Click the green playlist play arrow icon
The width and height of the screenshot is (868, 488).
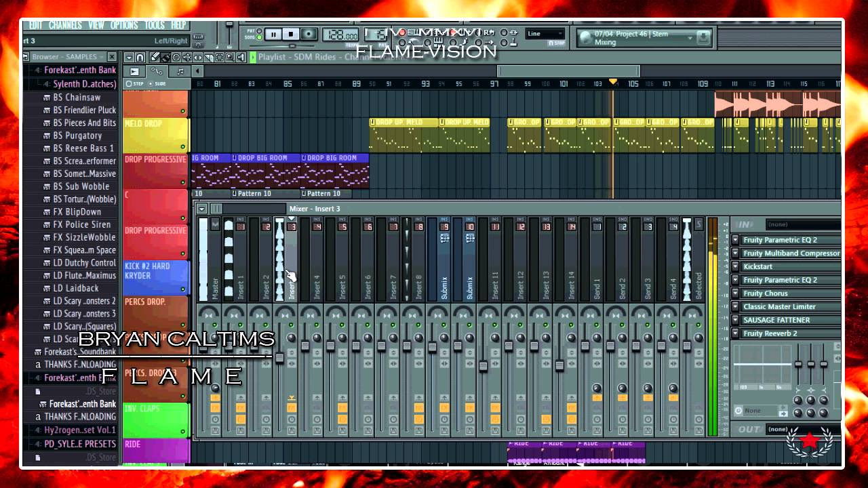253,58
